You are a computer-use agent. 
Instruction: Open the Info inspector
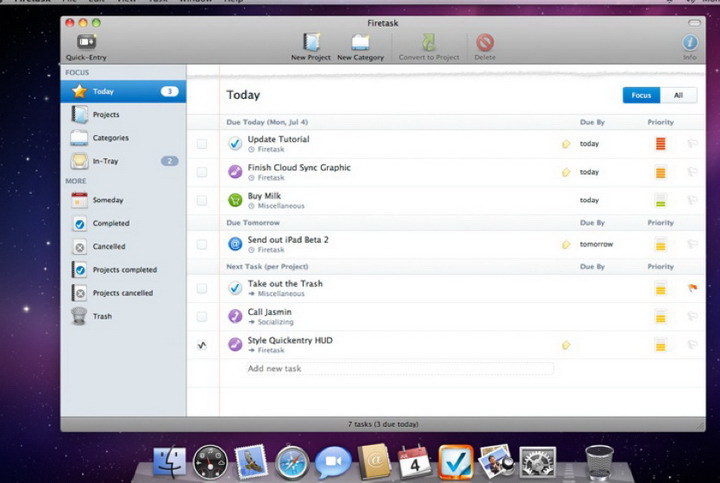point(690,47)
